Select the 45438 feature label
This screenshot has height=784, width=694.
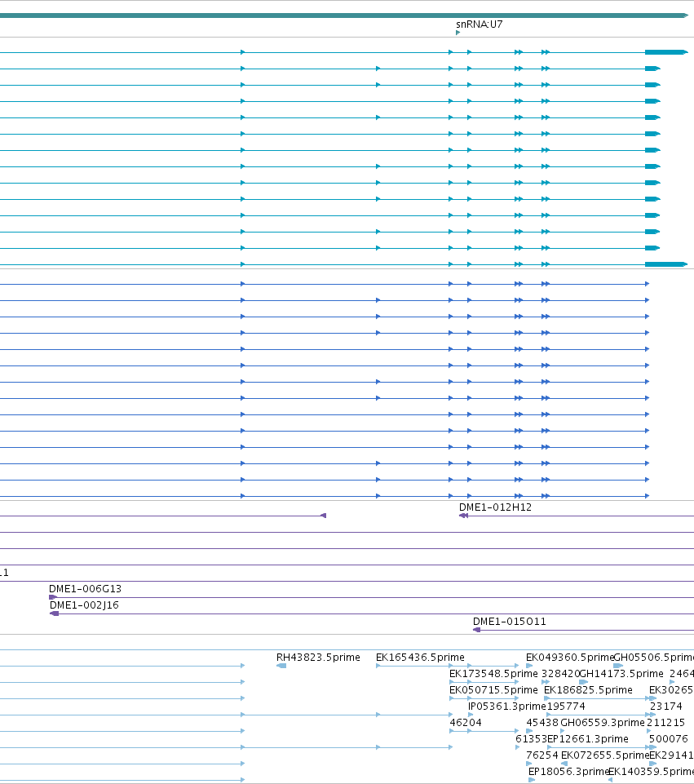542,723
